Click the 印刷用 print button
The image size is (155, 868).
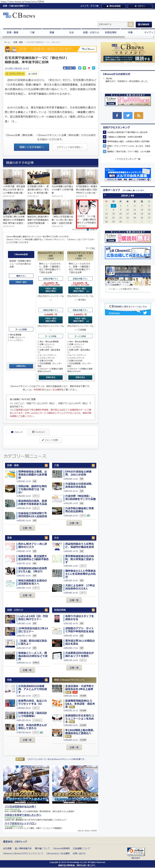pyautogui.click(x=33, y=74)
